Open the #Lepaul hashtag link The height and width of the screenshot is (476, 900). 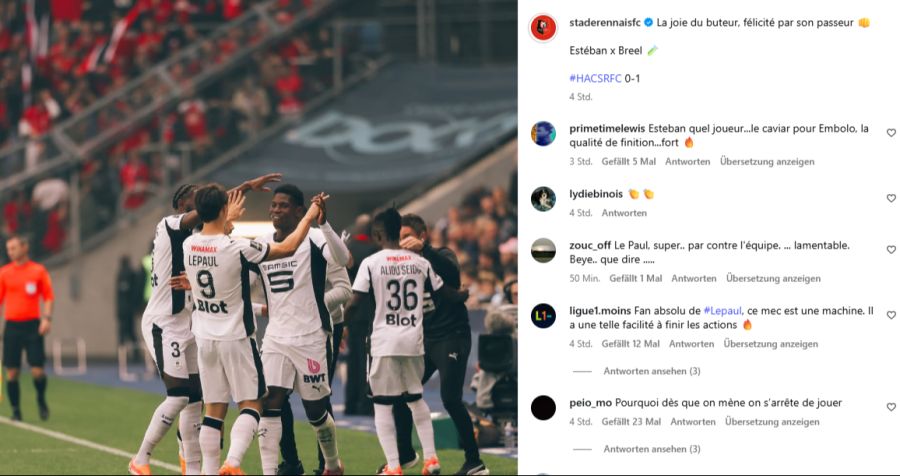[x=722, y=311]
